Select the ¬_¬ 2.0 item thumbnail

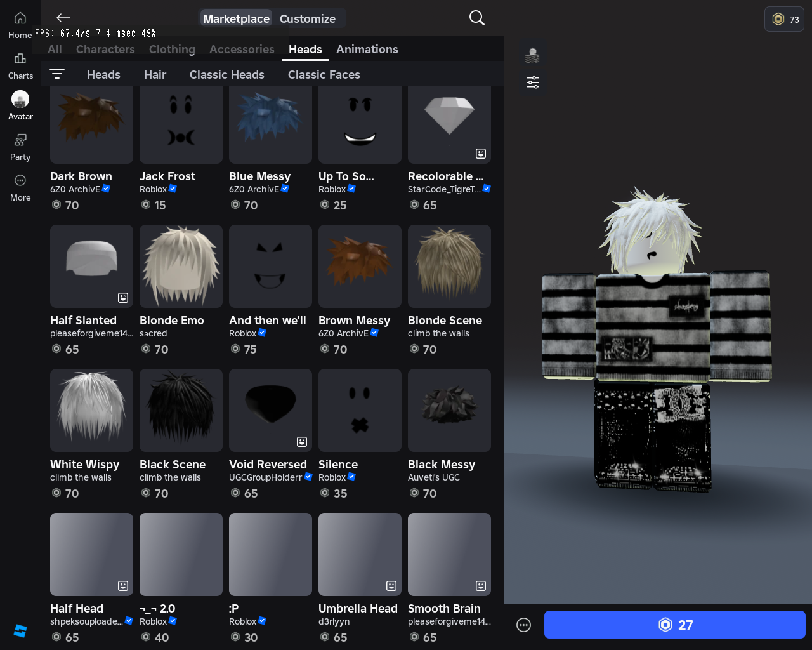(x=181, y=554)
